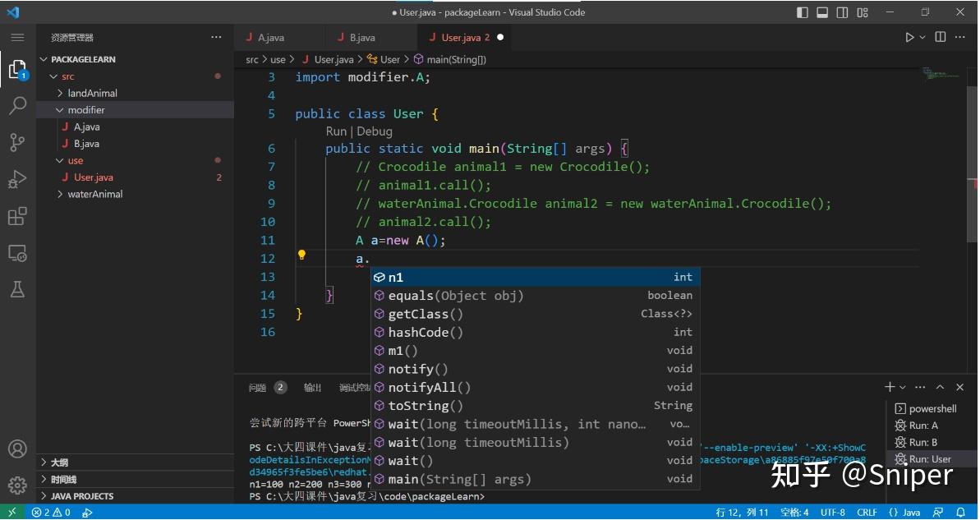Select n1 from the IntelliSense suggestion list

pyautogui.click(x=397, y=277)
